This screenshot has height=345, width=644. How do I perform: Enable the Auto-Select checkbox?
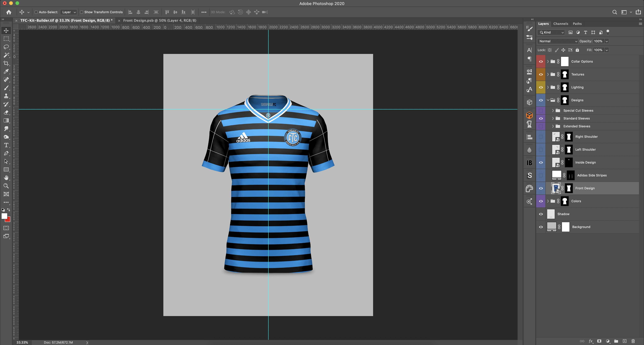pos(36,12)
